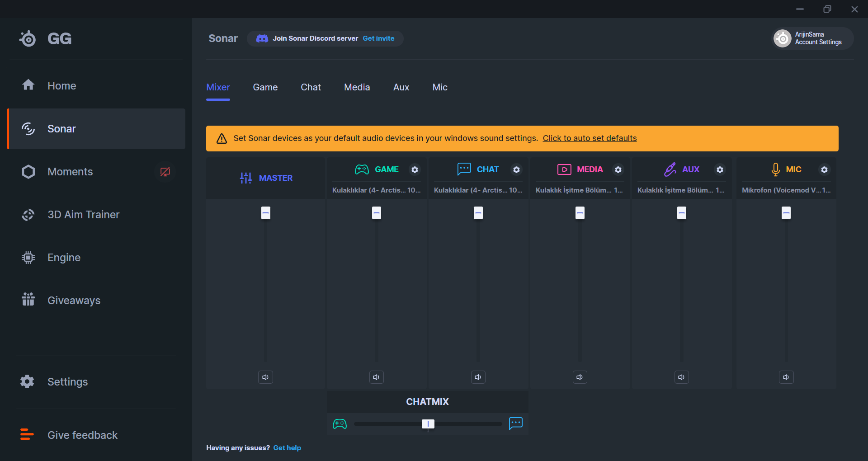Mute the Media channel
Screen dimensions: 868x461
pos(580,377)
